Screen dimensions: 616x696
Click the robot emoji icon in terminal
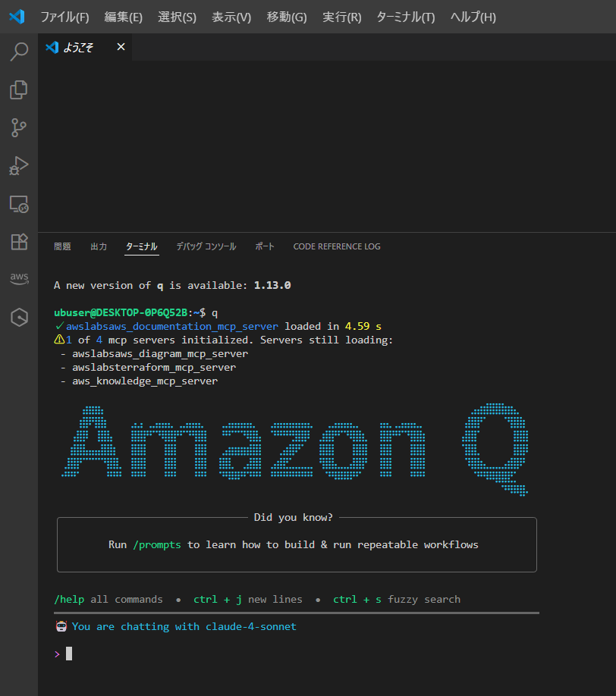click(61, 626)
